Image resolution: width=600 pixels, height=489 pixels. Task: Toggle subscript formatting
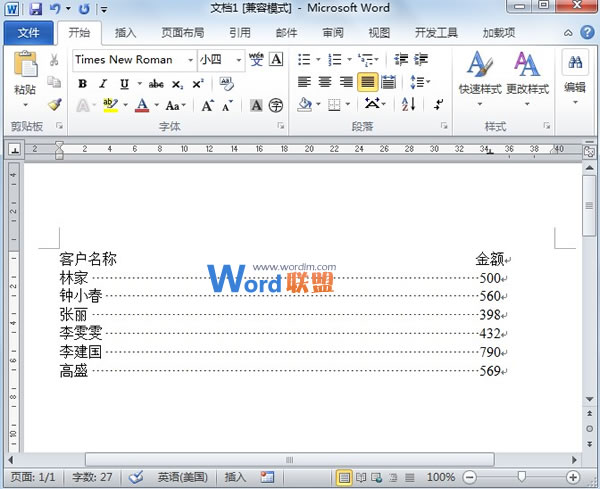tap(177, 84)
